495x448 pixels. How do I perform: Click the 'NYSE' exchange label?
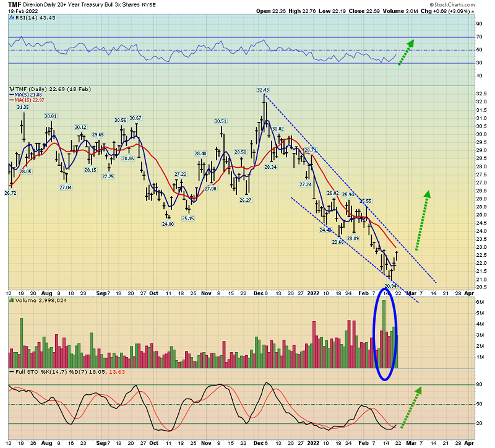point(148,5)
